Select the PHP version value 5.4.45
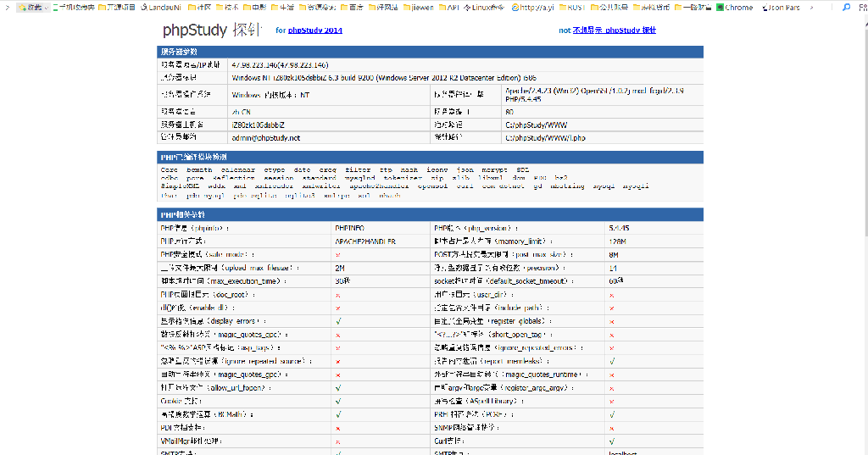 (x=619, y=228)
